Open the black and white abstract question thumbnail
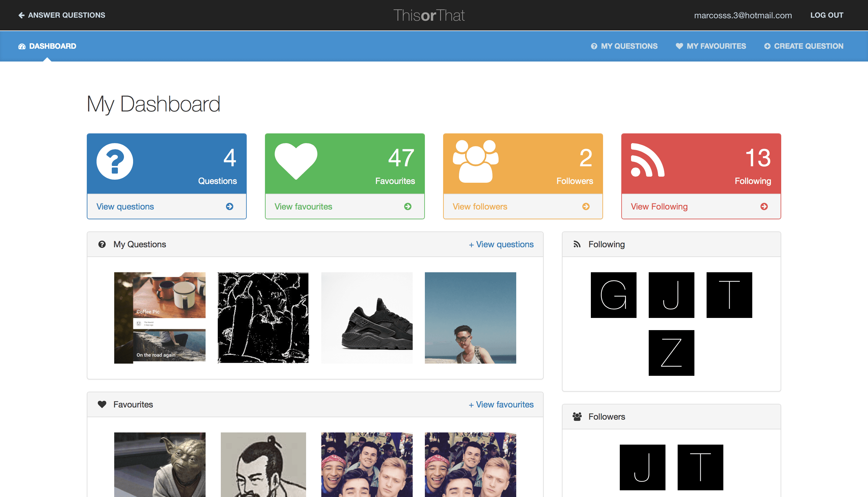This screenshot has height=497, width=868. pyautogui.click(x=263, y=318)
